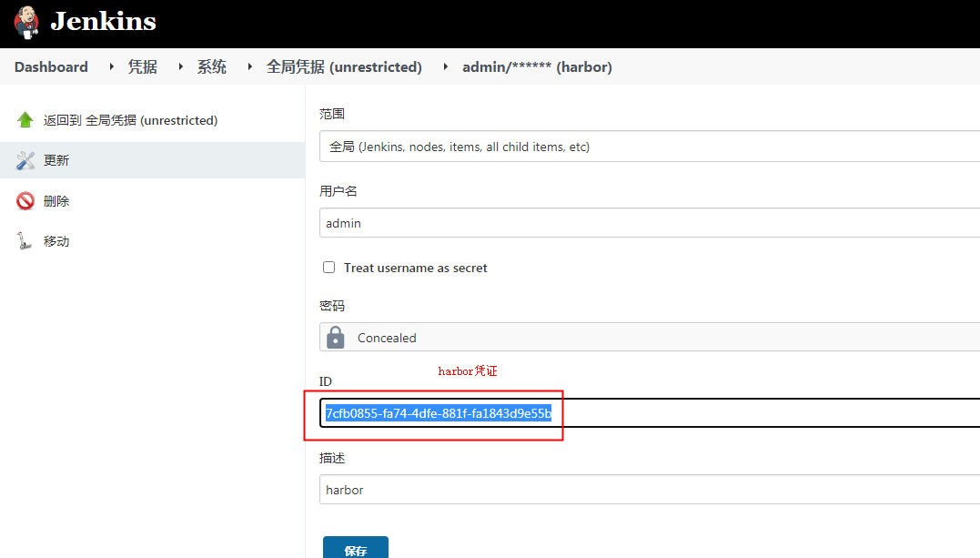Focus the 用户名 field containing admin
980x558 pixels.
coord(650,223)
